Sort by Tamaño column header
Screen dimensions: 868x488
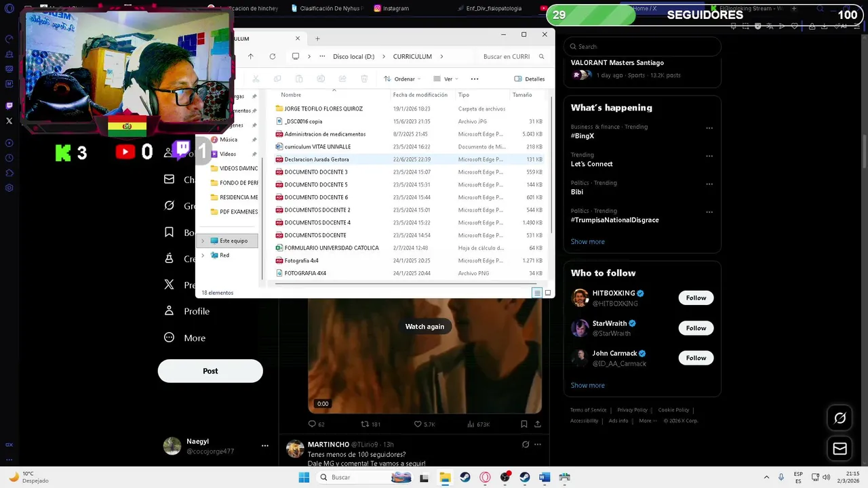pyautogui.click(x=522, y=95)
